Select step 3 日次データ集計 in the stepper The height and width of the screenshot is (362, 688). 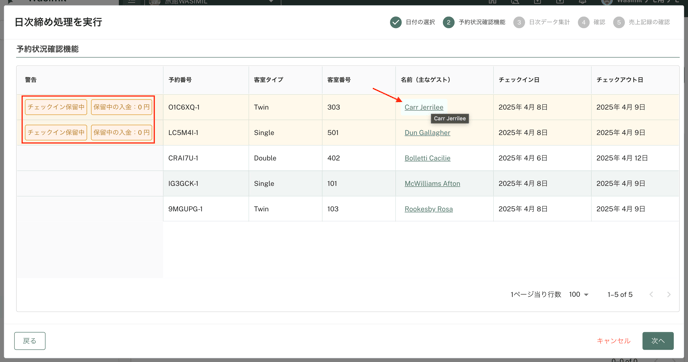pos(541,22)
